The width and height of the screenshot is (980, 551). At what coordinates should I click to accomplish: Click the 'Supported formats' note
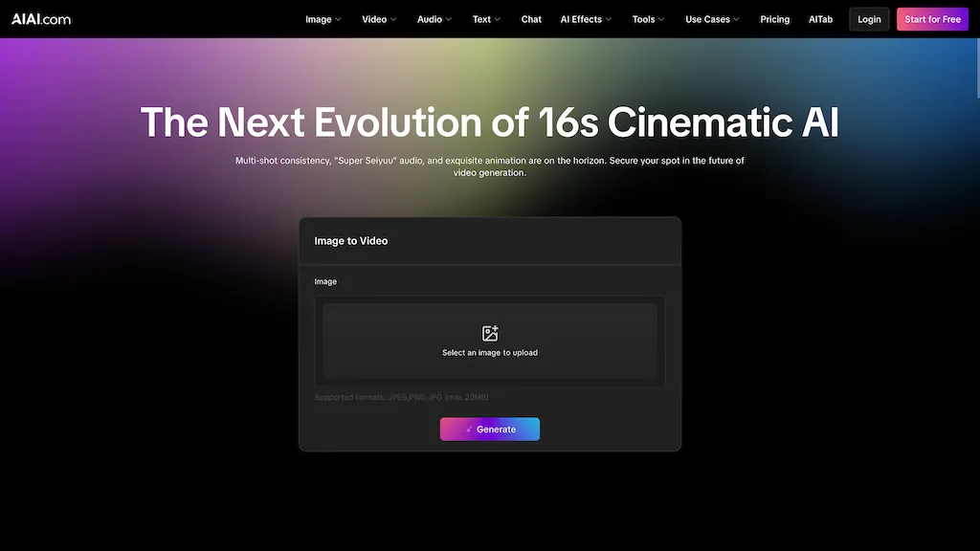(x=401, y=397)
